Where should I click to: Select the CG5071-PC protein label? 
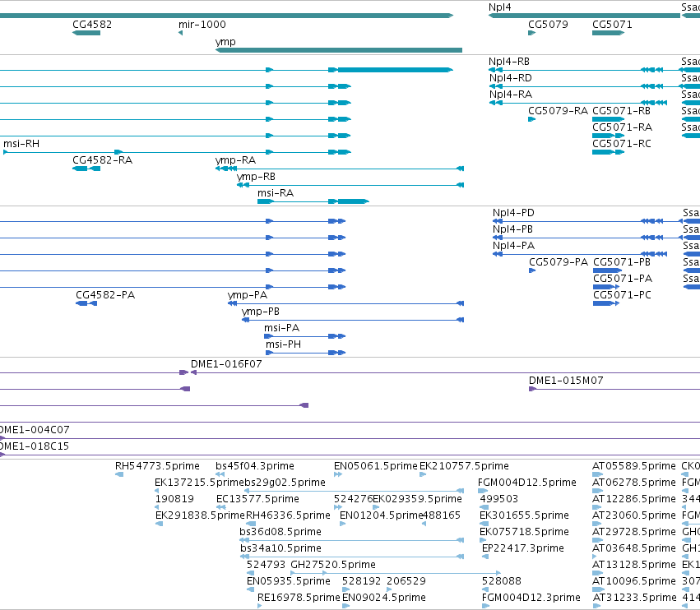coord(622,295)
